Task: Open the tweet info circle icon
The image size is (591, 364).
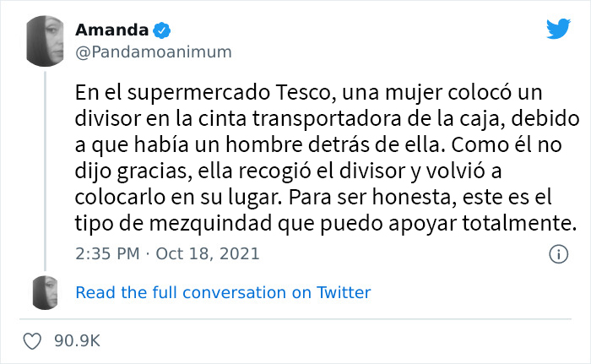Action: pyautogui.click(x=557, y=253)
